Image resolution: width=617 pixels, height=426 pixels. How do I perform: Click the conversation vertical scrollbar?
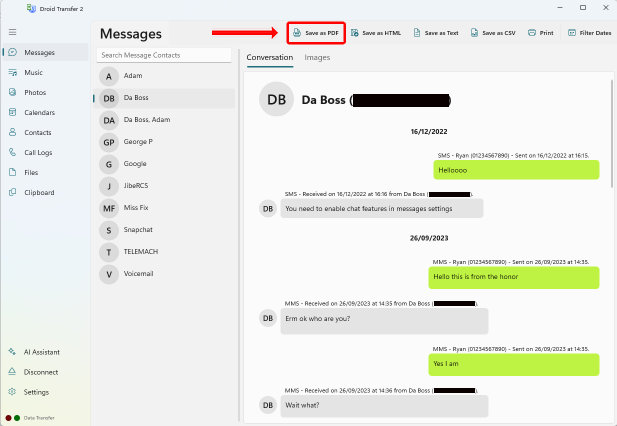tap(612, 134)
